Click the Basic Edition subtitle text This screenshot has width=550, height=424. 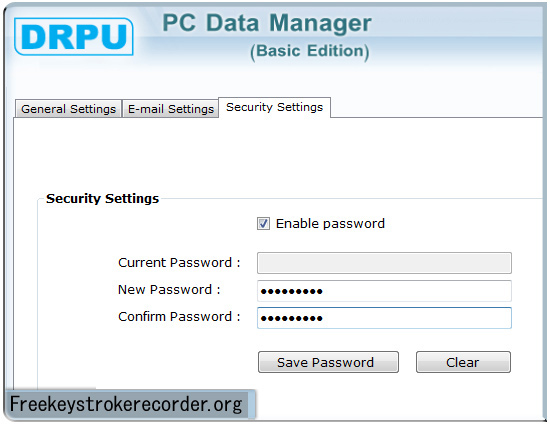pyautogui.click(x=310, y=51)
